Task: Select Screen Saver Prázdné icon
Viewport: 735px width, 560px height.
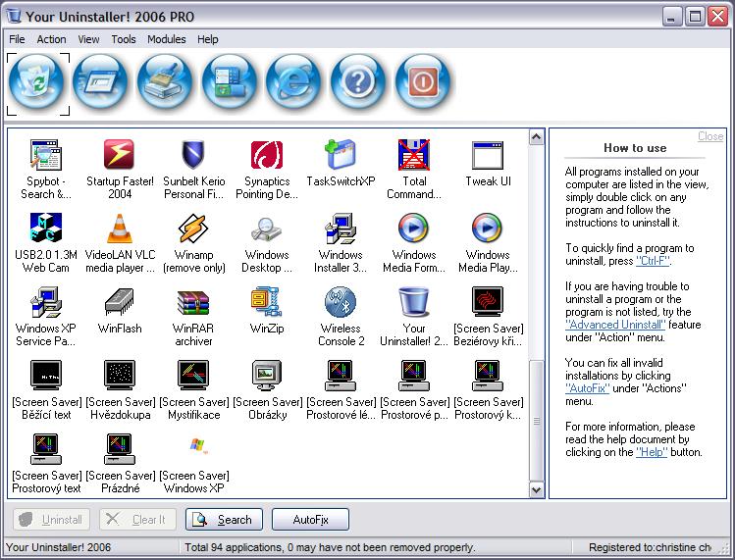Action: tap(120, 448)
